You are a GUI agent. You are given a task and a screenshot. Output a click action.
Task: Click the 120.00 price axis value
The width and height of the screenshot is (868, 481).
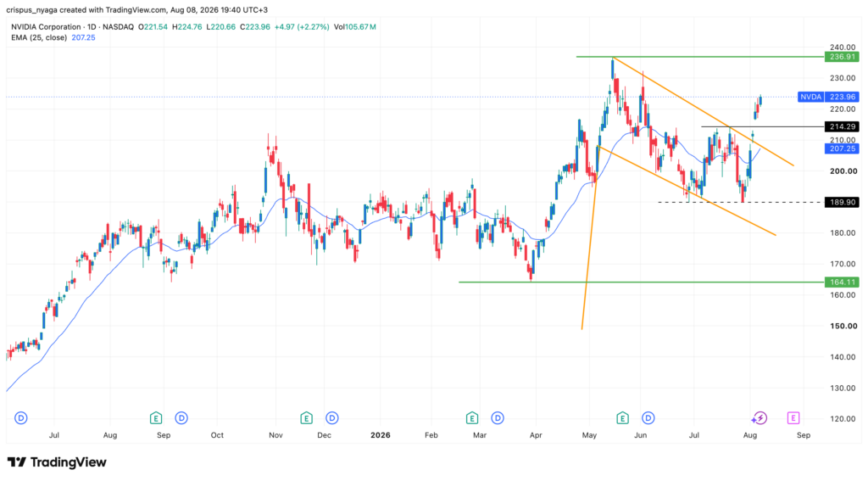(x=843, y=419)
